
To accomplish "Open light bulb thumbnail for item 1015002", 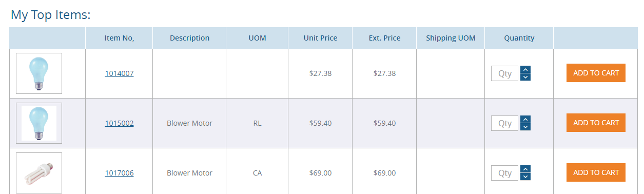I will point(39,123).
